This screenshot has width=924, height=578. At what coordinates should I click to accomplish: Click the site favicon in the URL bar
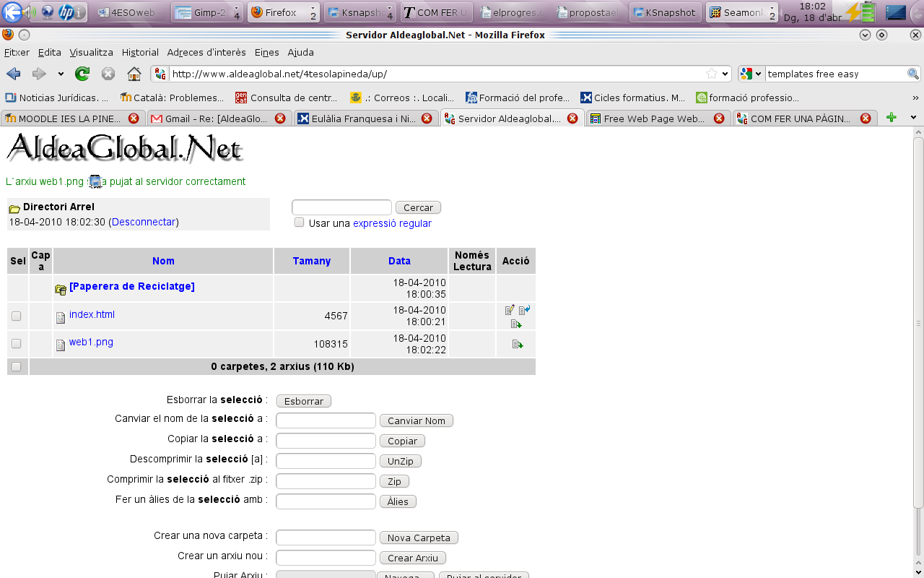click(x=160, y=74)
